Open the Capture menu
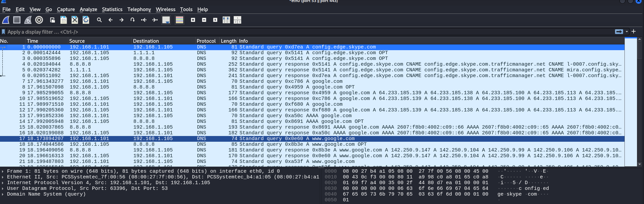The height and width of the screenshot is (204, 644). click(66, 9)
